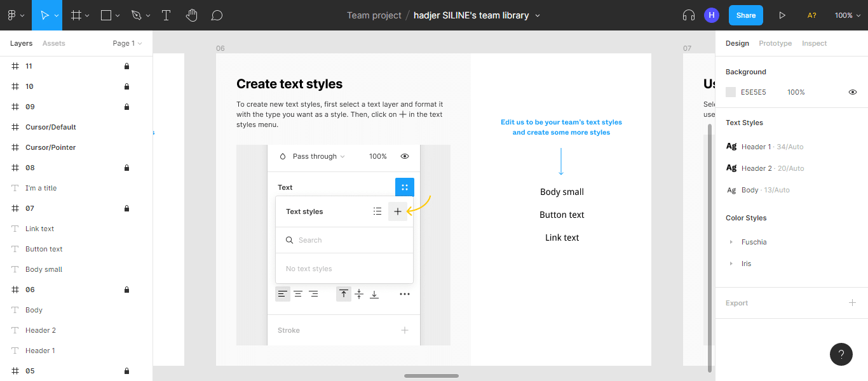The width and height of the screenshot is (868, 381).
Task: Toggle background visibility eye icon
Action: [853, 92]
